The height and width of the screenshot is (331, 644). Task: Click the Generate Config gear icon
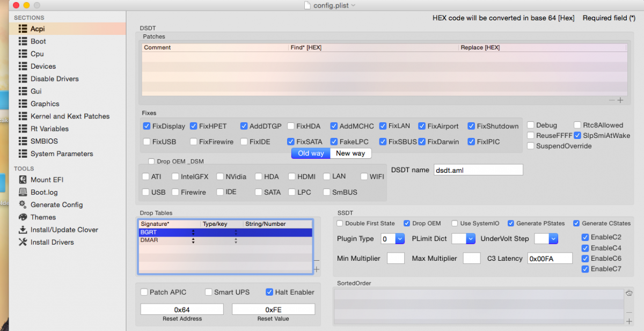point(23,204)
